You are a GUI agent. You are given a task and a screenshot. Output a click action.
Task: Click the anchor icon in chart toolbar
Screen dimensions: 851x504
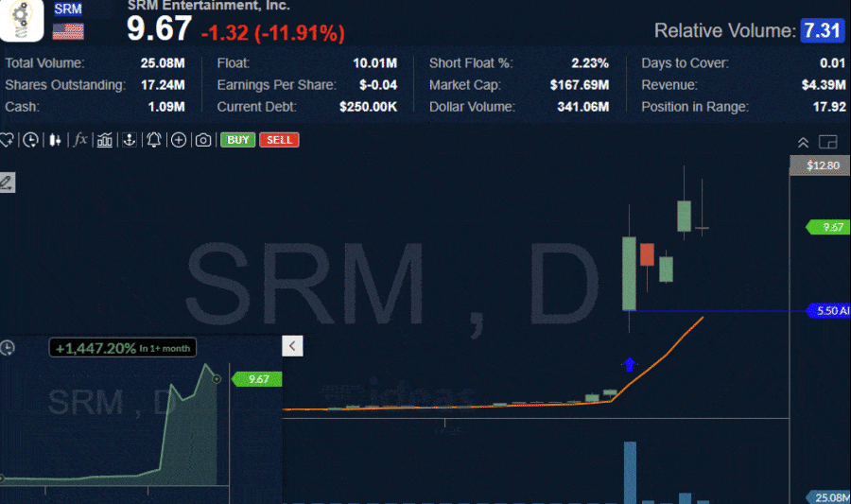pyautogui.click(x=130, y=141)
